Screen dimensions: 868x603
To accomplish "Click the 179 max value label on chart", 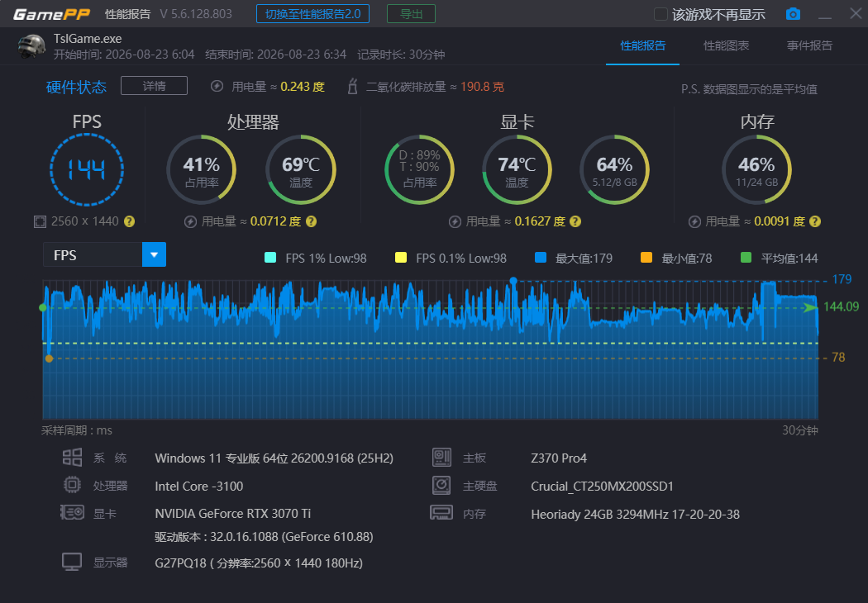I will coord(842,279).
